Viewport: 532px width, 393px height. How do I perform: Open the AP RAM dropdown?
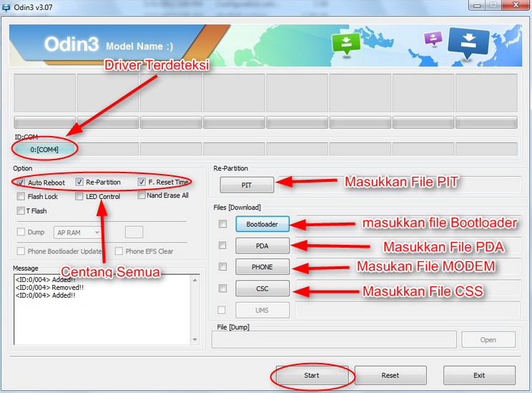coord(77,233)
